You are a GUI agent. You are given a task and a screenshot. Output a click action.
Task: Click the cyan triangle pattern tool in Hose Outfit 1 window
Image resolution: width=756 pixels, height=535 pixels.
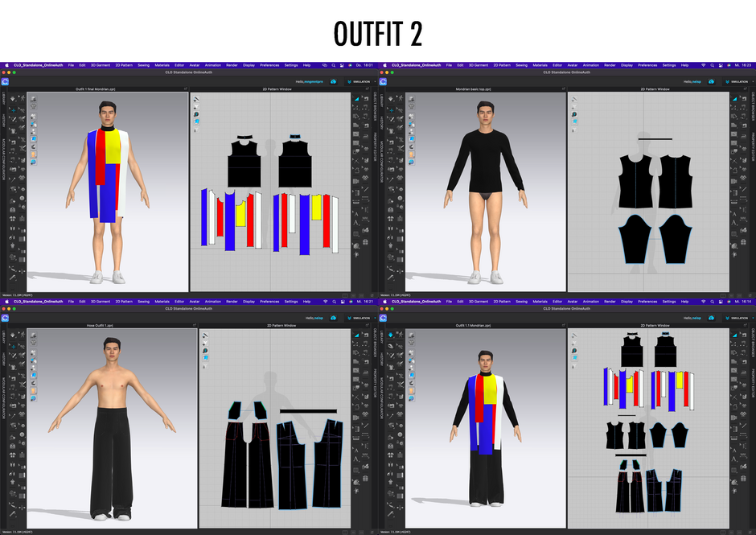point(357,335)
